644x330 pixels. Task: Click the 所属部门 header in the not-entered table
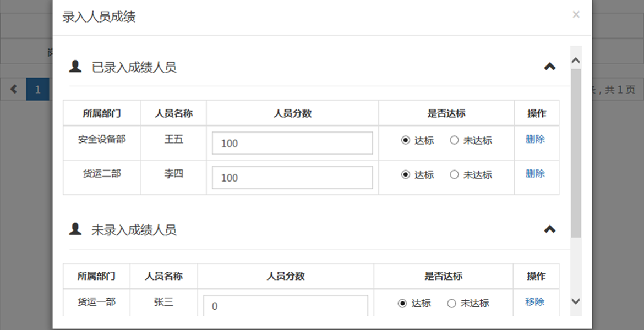point(96,276)
